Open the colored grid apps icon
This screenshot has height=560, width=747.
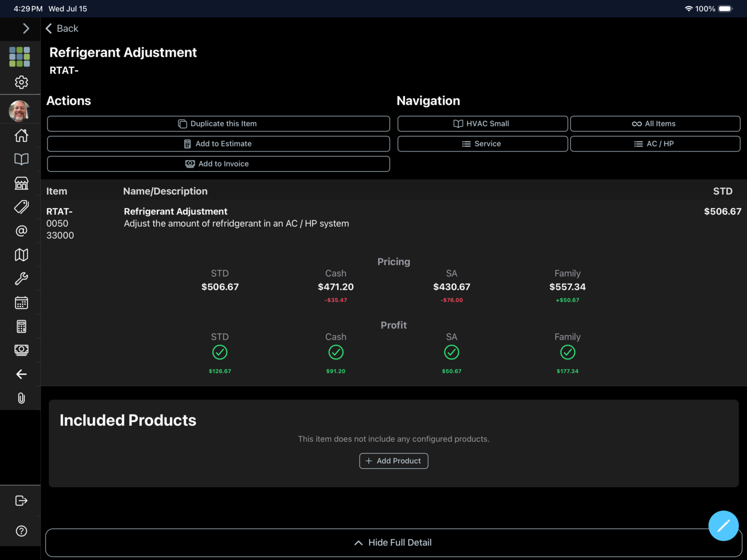click(20, 57)
